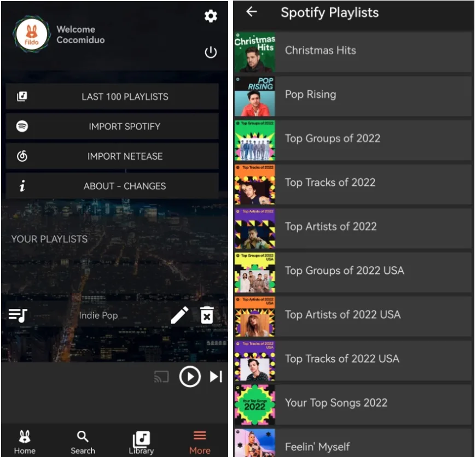Tap the Import Netease button
The width and height of the screenshot is (476, 457).
[x=112, y=156]
